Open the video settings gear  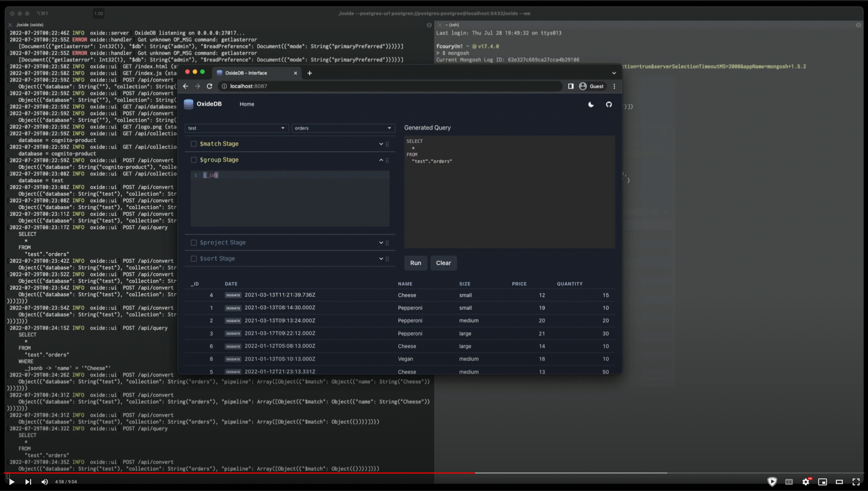[805, 482]
